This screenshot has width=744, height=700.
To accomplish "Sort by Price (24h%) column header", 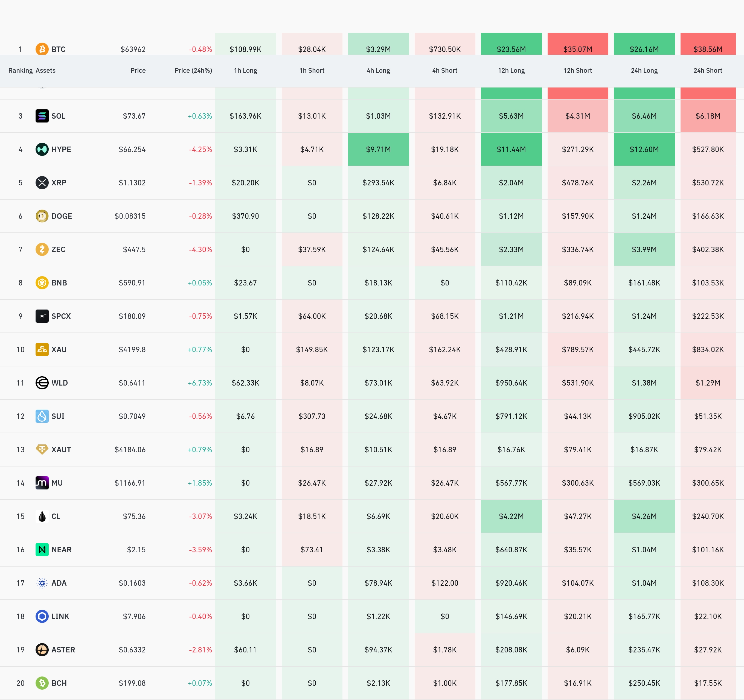I will tap(193, 70).
